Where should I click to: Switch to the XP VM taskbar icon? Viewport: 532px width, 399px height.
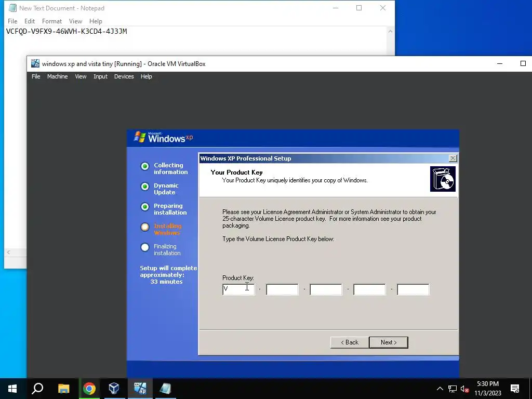tap(140, 389)
